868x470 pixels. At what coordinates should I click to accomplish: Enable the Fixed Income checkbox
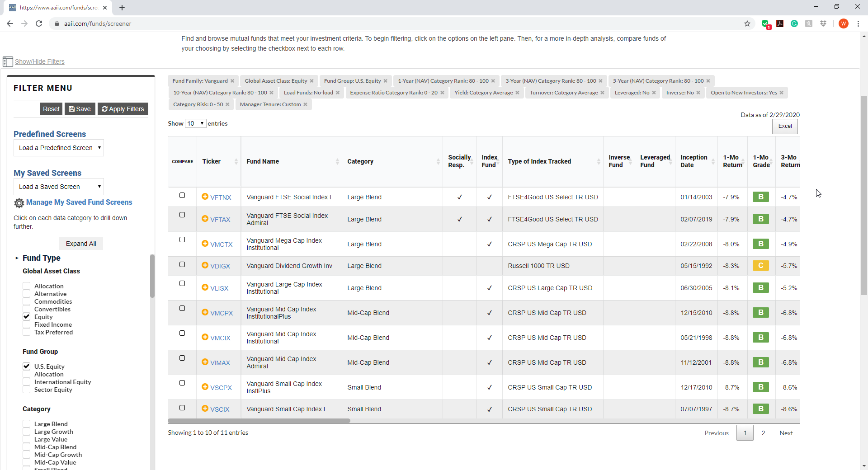tap(27, 324)
